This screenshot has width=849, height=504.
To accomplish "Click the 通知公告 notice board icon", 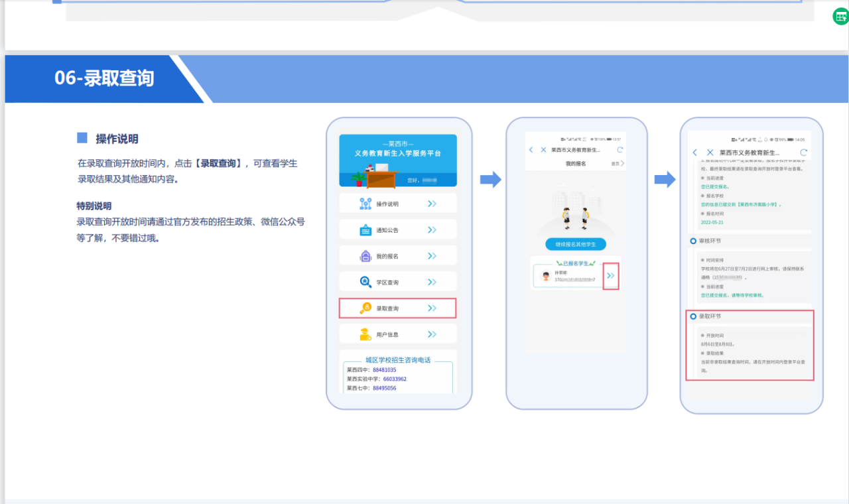I will [x=365, y=230].
